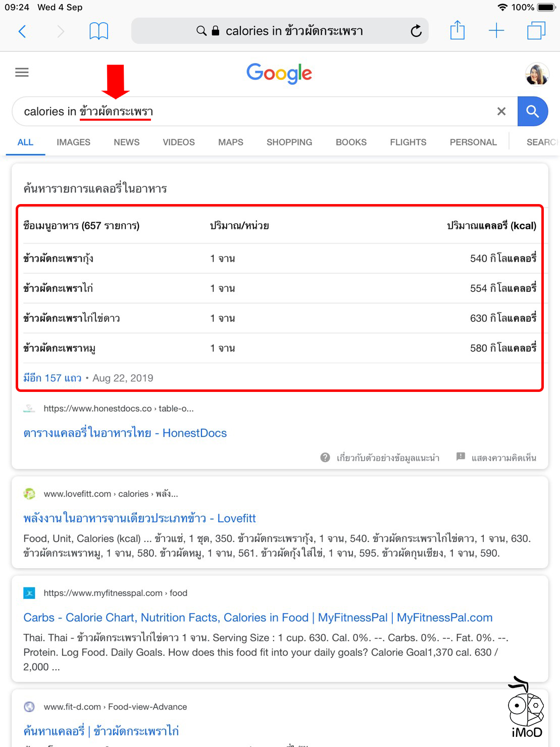This screenshot has width=560, height=747.
Task: Click the feedback flag beside แสดงความคิดเห็น
Action: (x=460, y=457)
